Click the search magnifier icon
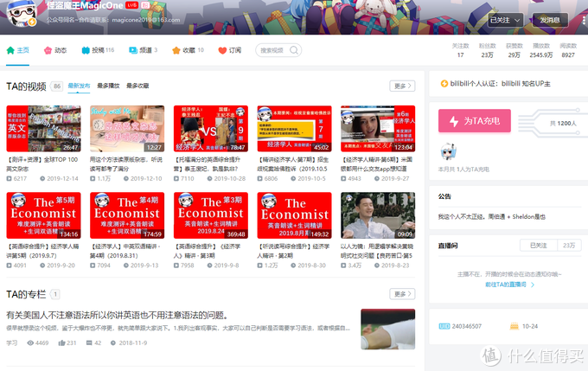This screenshot has height=371, width=588. [294, 50]
